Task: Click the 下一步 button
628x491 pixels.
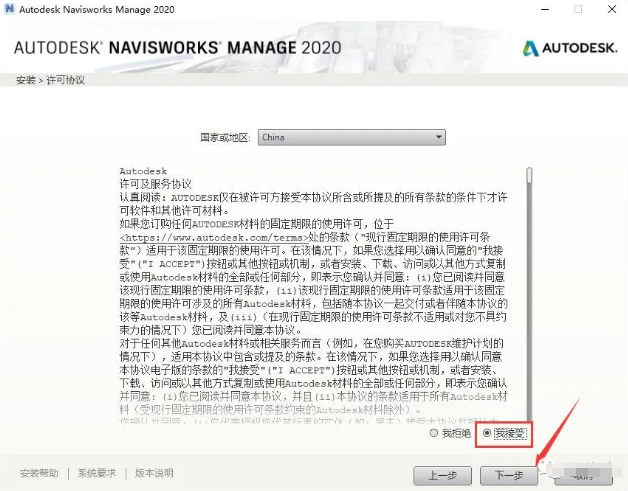Action: [509, 475]
